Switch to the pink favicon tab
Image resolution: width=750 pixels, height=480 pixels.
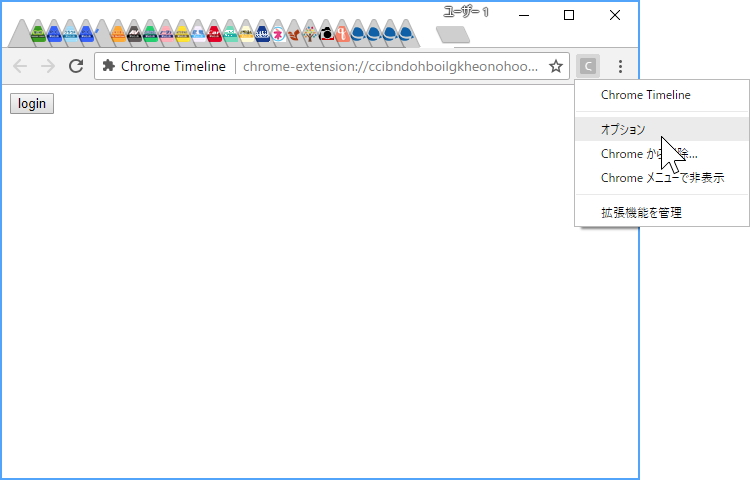(x=166, y=34)
